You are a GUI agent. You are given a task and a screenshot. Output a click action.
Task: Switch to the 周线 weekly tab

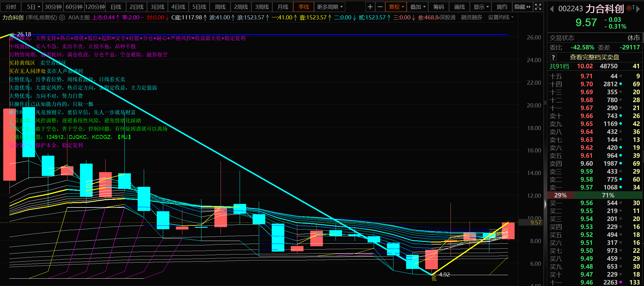point(220,7)
